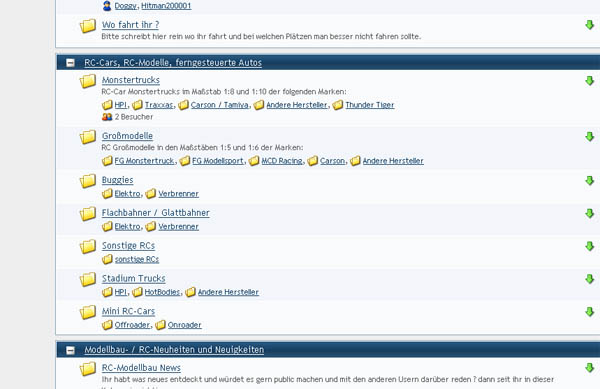Collapse the Modellbau- / RC-Neuheiten category
The width and height of the screenshot is (600, 389).
click(70, 350)
